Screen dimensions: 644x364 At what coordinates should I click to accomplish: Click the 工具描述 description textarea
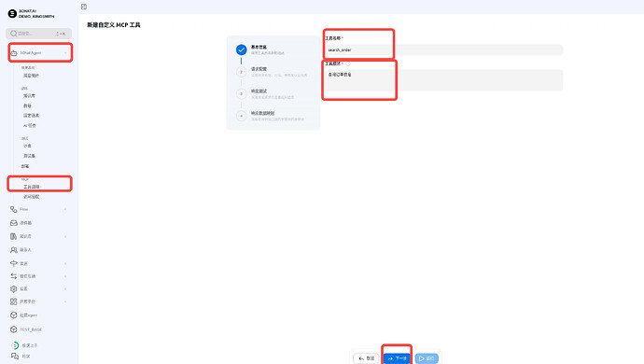click(x=443, y=80)
